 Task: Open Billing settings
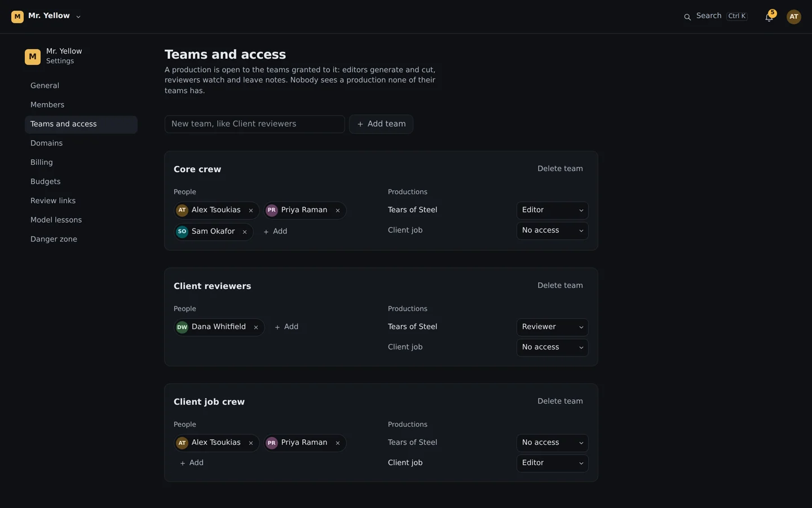(x=81, y=163)
